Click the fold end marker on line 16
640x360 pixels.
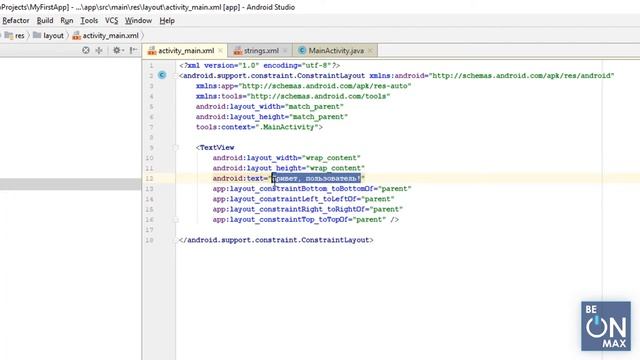click(x=176, y=220)
